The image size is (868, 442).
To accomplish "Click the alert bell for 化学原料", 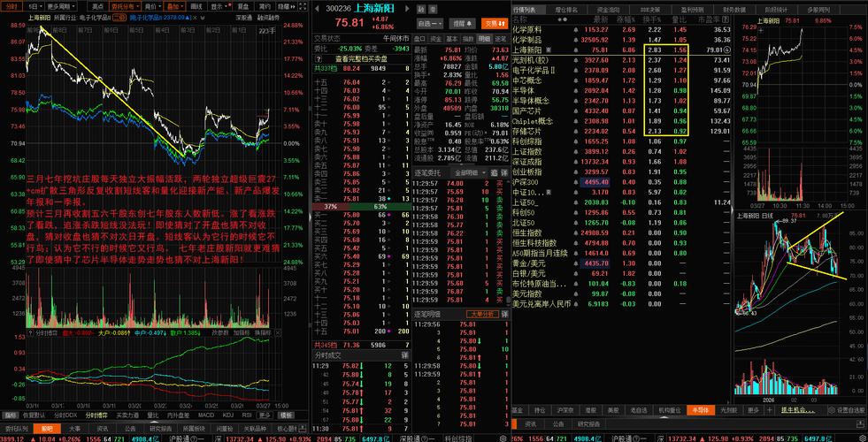I will pos(576,29).
